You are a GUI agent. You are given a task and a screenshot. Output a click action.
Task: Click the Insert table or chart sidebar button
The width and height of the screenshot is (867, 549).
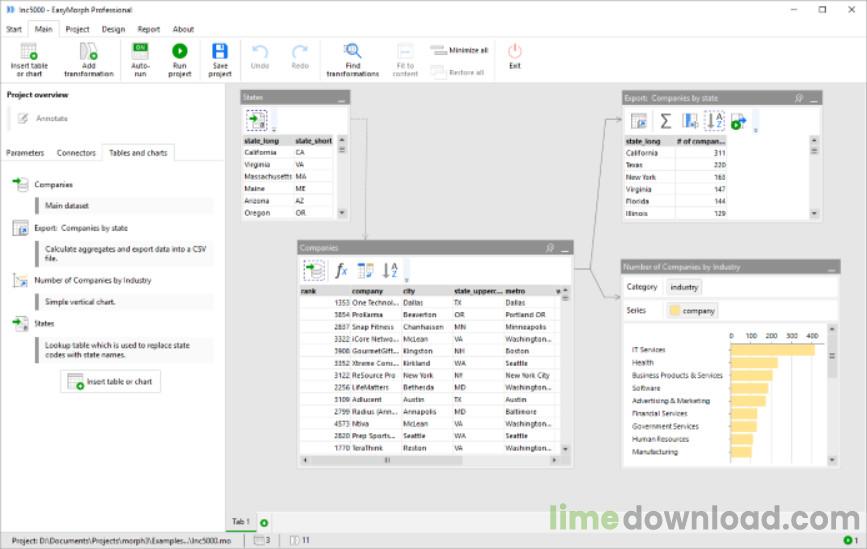pyautogui.click(x=110, y=381)
